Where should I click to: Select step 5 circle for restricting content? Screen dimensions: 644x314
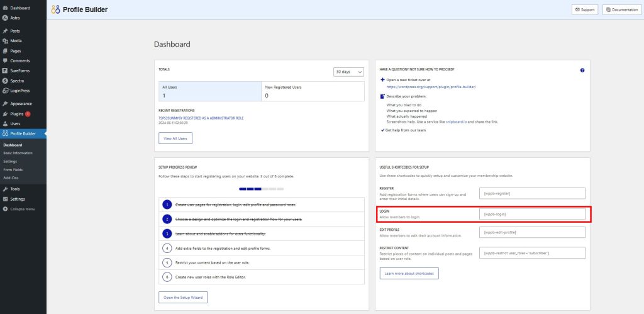pos(167,262)
